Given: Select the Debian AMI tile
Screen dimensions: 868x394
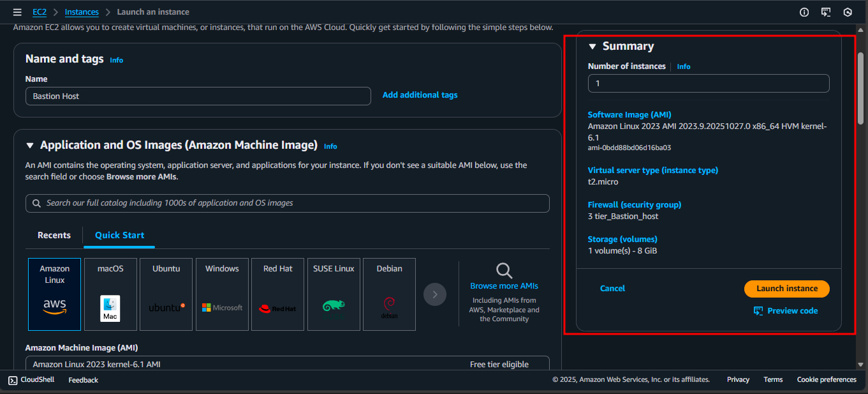Looking at the screenshot, I should click(x=389, y=294).
